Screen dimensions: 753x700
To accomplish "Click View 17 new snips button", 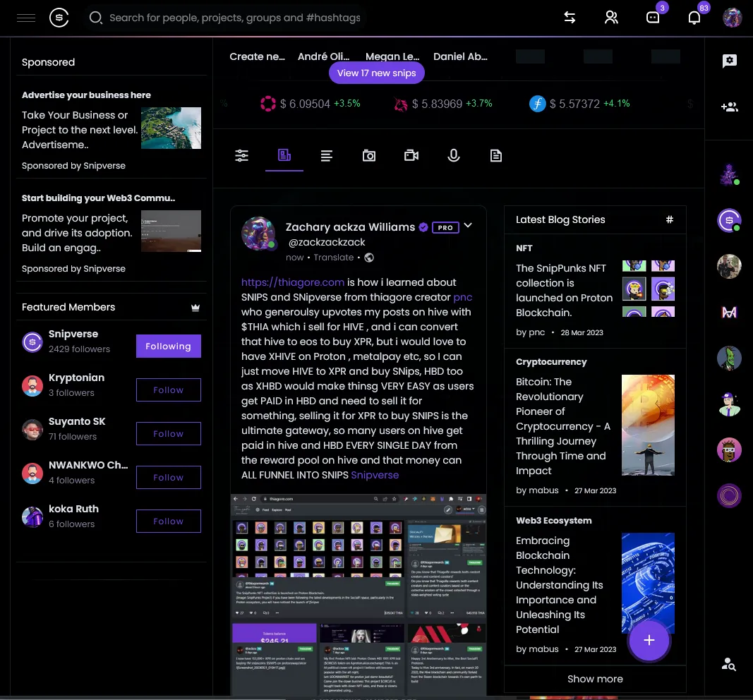I will pos(377,73).
